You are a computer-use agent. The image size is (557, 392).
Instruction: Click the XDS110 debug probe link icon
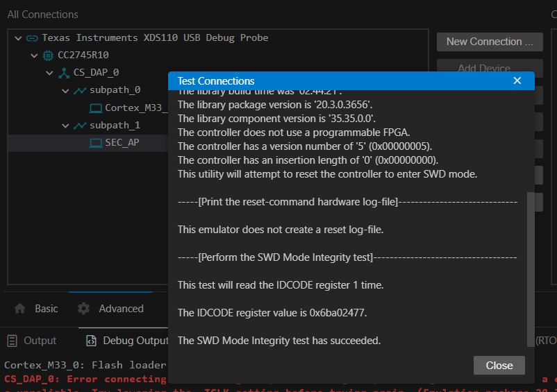tap(32, 38)
